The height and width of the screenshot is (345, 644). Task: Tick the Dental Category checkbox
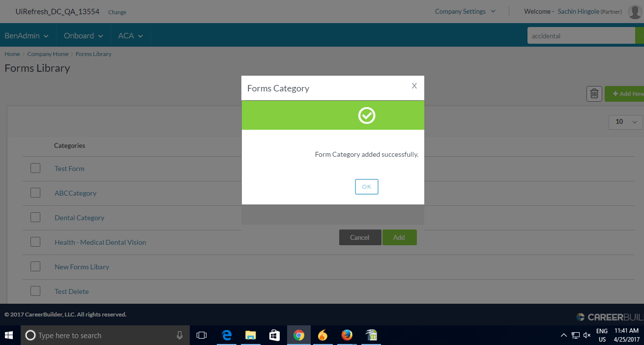point(35,217)
